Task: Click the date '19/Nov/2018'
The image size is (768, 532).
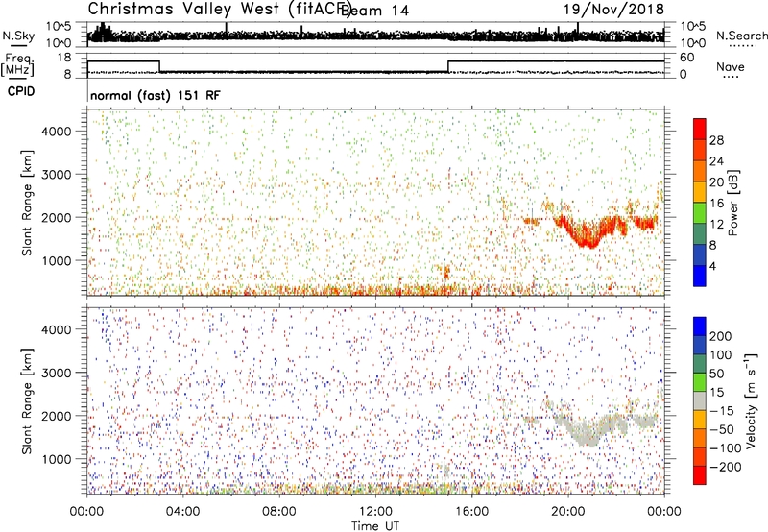Action: pos(613,10)
